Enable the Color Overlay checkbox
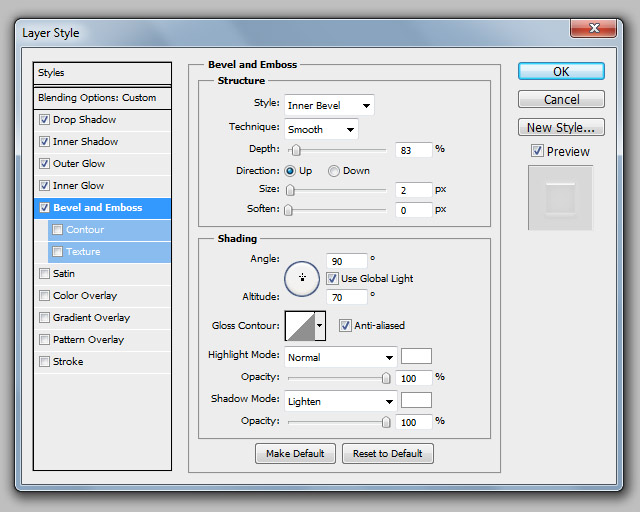 (x=44, y=296)
